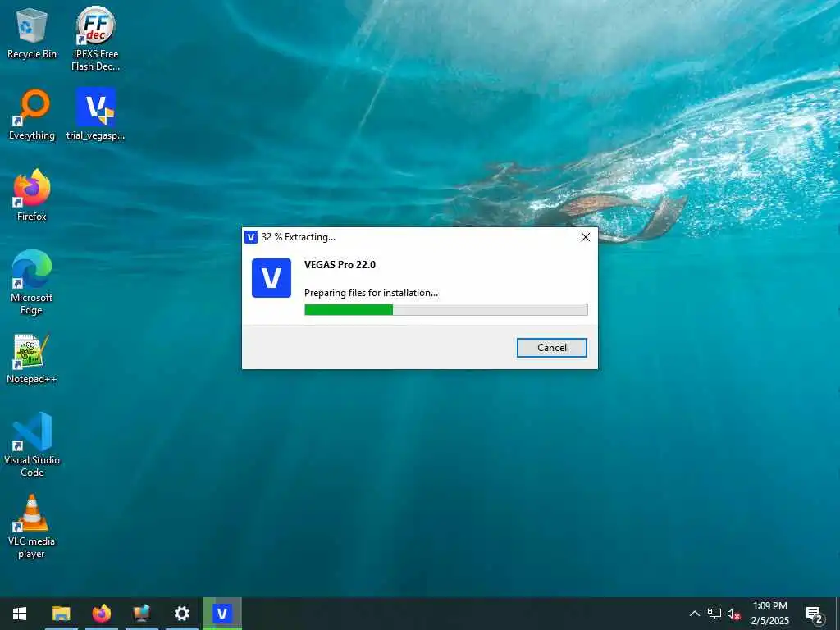
Task: Click the extraction progress bar
Action: click(445, 309)
